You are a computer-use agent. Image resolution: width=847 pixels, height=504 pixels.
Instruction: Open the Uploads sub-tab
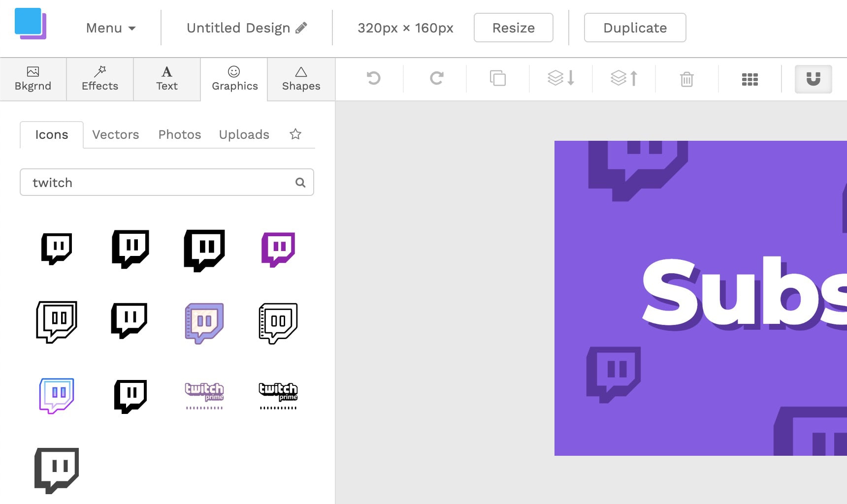tap(244, 134)
